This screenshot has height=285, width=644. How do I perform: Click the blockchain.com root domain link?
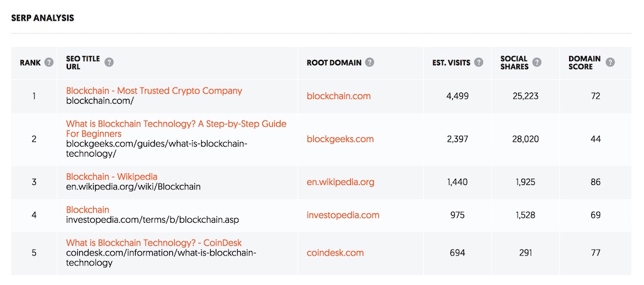pyautogui.click(x=339, y=96)
